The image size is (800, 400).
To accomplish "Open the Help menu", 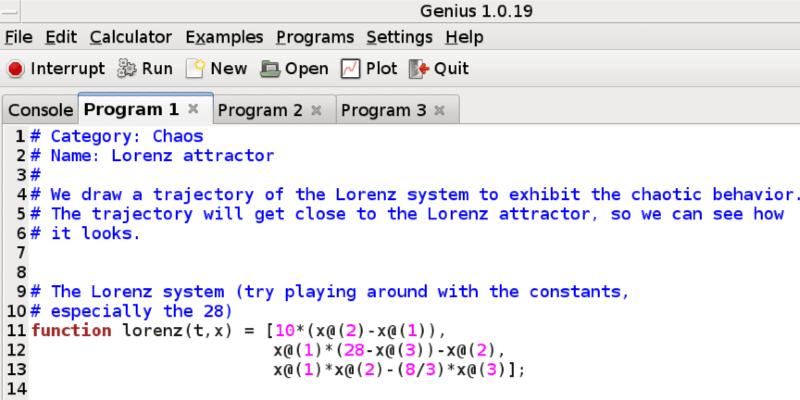I will coord(464,37).
